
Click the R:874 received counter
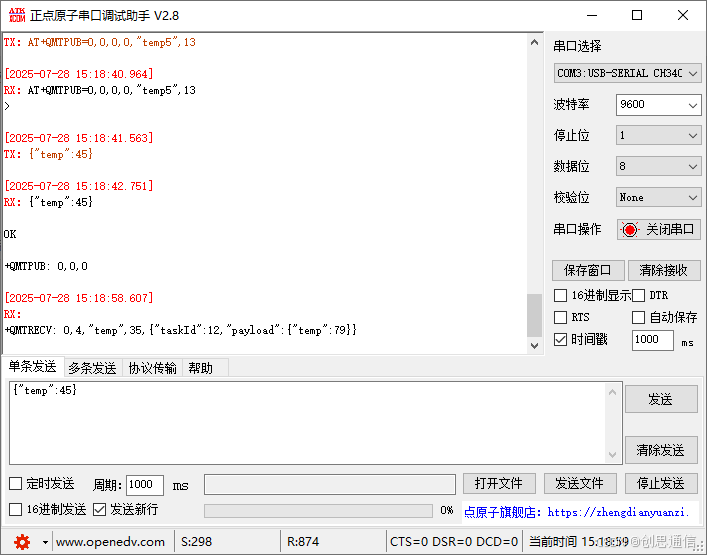[303, 541]
